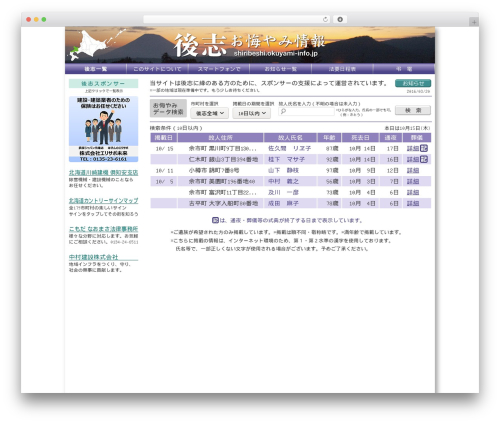Screen dimensions: 500x423
Task: Click the 記 icon in the 92歳 row
Action: [x=424, y=159]
